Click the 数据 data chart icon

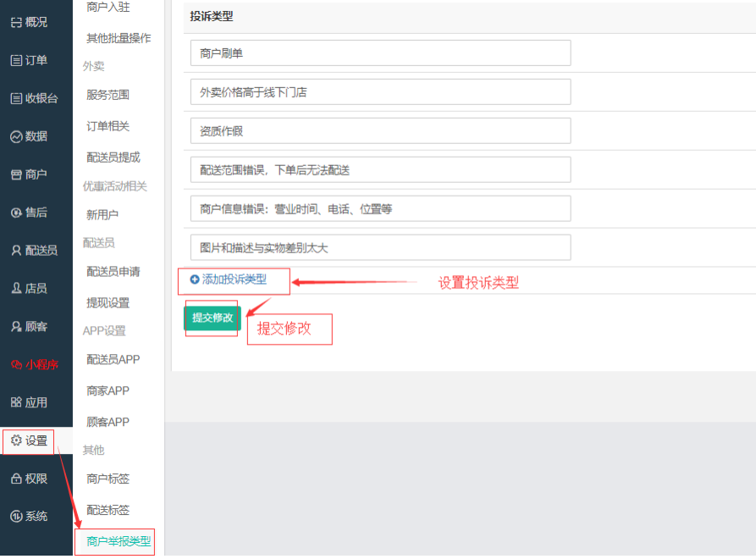pos(16,136)
